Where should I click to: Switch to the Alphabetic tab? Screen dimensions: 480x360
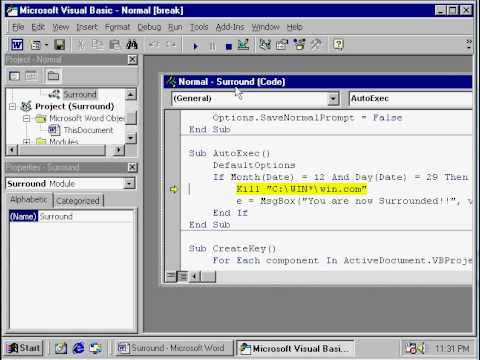coord(28,200)
